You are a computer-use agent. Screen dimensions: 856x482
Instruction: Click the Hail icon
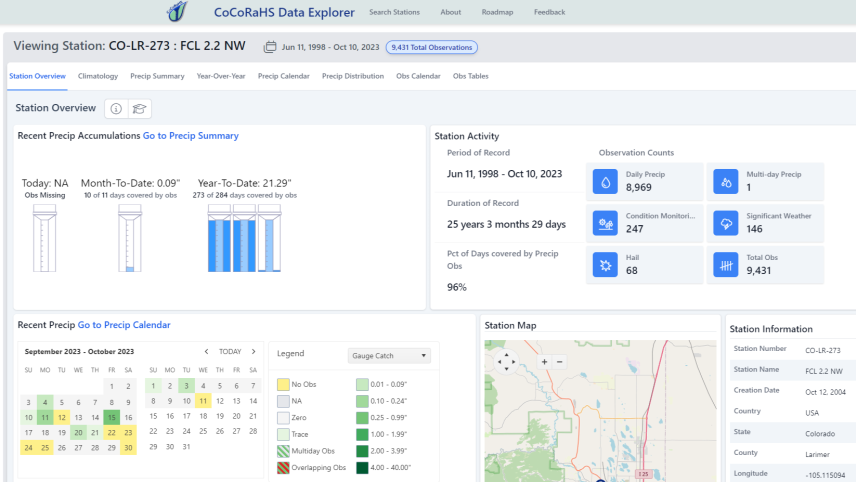point(605,265)
